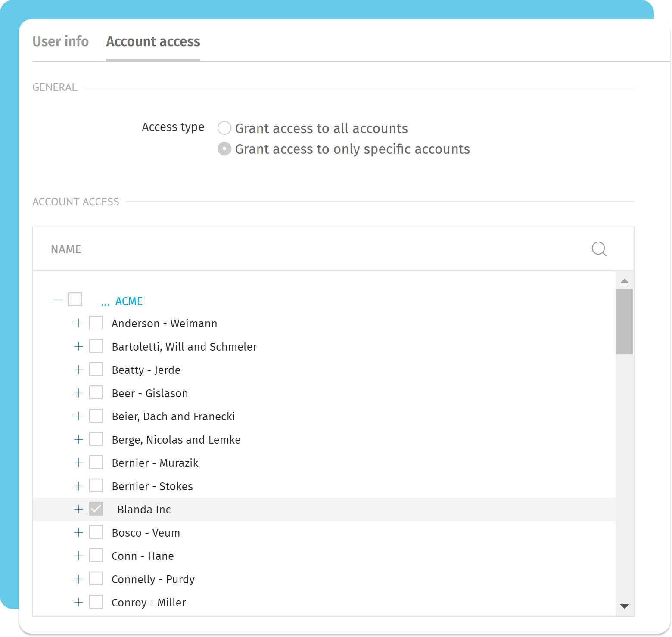Select the Beer - Gislason row label
672x637 pixels.
click(x=150, y=393)
